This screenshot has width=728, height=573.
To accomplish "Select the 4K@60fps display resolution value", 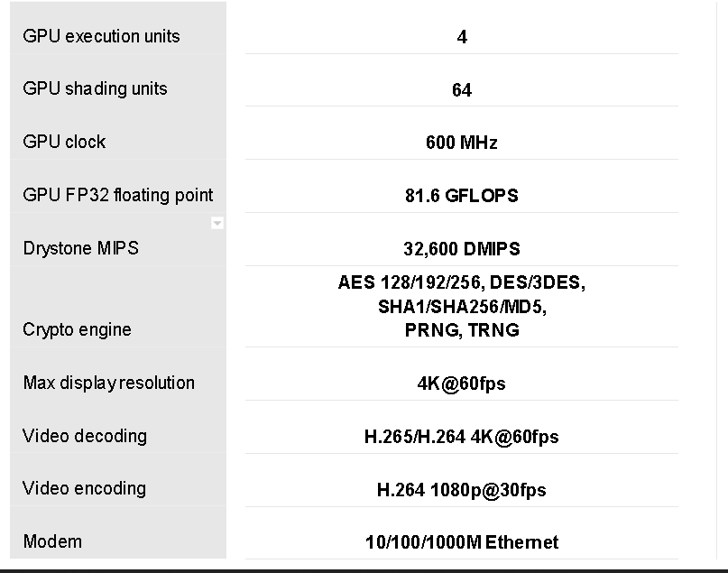I will click(x=462, y=384).
